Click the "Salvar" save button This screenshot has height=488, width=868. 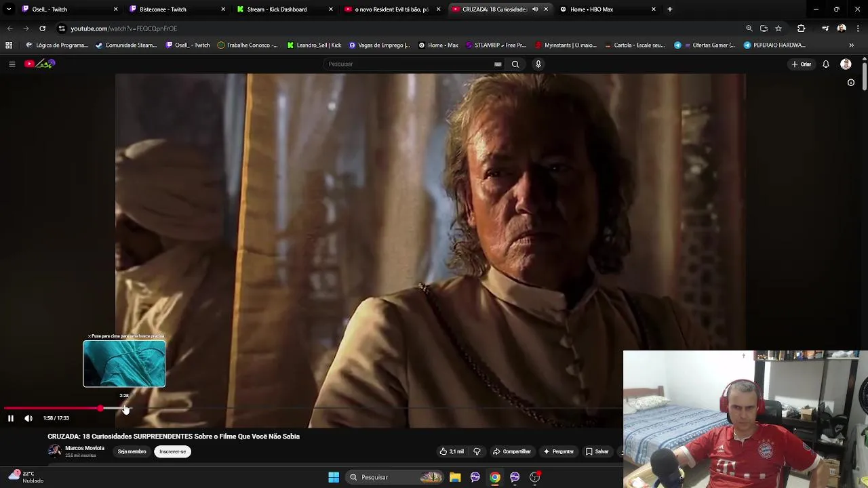point(597,451)
